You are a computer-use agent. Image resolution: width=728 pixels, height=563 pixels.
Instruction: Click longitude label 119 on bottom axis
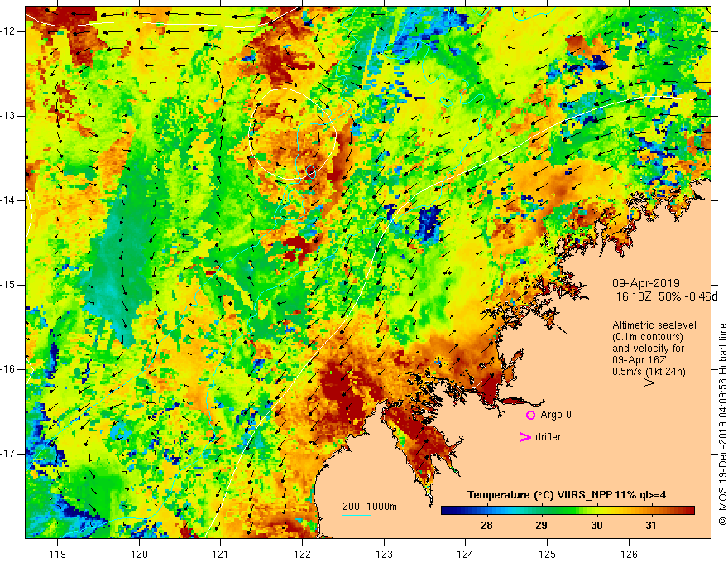click(x=58, y=554)
